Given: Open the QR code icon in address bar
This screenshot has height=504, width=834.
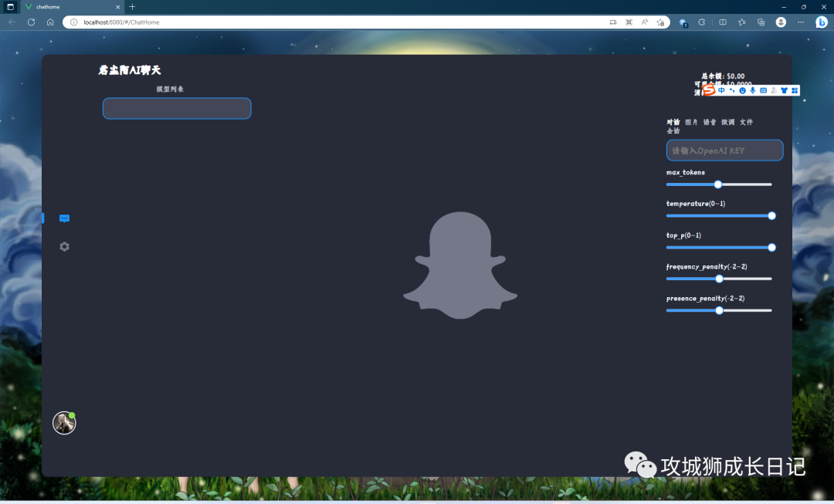Looking at the screenshot, I should 629,22.
